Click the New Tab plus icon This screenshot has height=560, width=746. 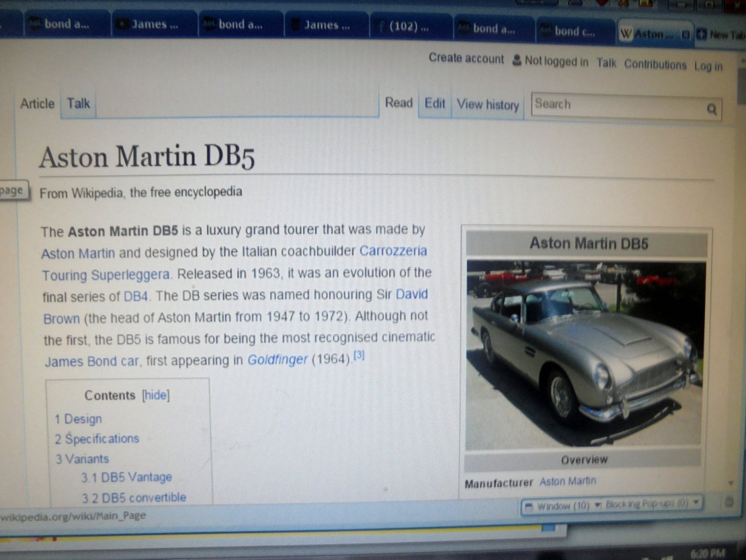coord(701,35)
